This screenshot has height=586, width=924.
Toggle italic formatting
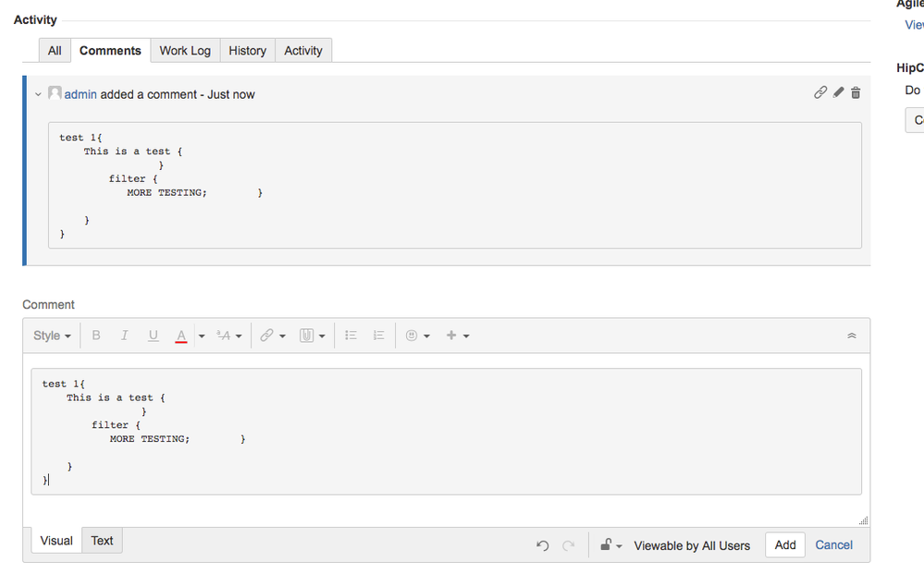pos(124,336)
